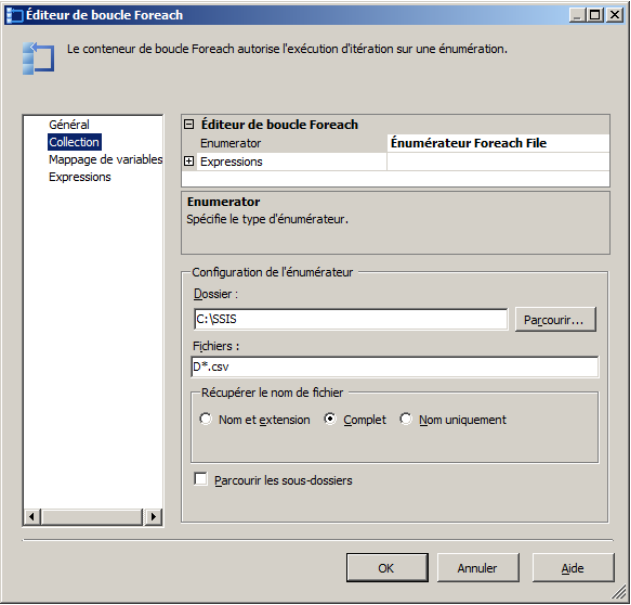Screen dimensions: 631x605
Task: Open the Enumerator type dropdown value
Action: (x=497, y=144)
